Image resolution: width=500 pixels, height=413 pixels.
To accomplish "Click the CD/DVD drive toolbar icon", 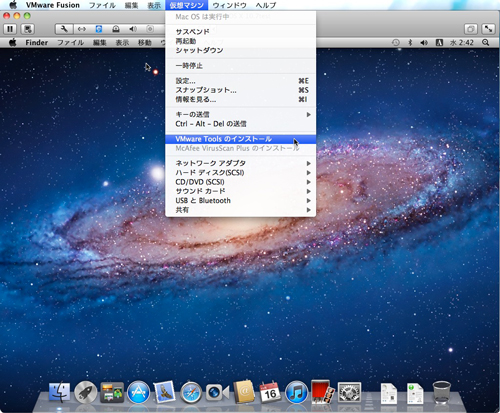I will tap(116, 29).
